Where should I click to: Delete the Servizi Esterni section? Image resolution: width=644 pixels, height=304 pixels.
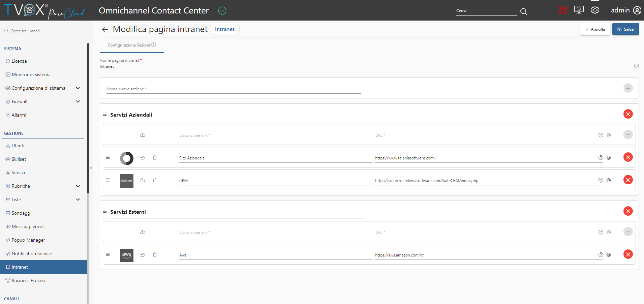(628, 211)
